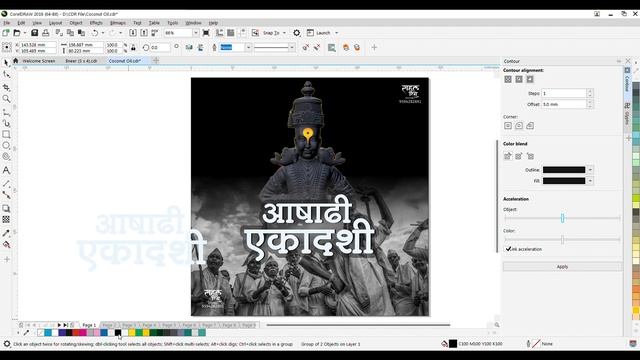Expand the Snap To dropdown
This screenshot has width=640, height=360.
(x=284, y=33)
